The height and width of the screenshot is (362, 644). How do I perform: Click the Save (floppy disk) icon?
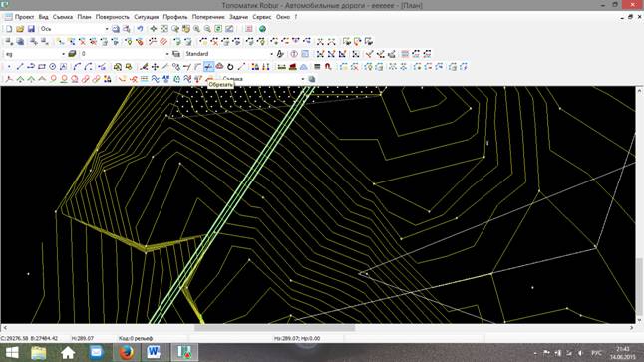point(31,29)
